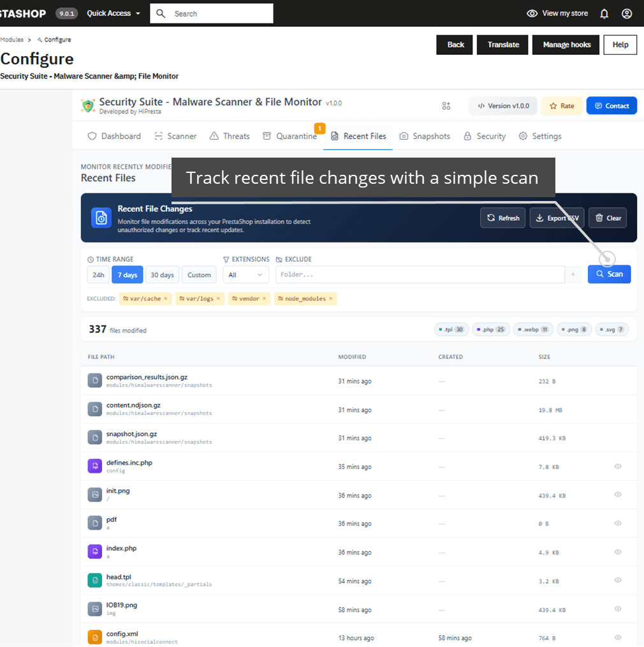Click file icon of content.ndjson.gz

coord(95,409)
